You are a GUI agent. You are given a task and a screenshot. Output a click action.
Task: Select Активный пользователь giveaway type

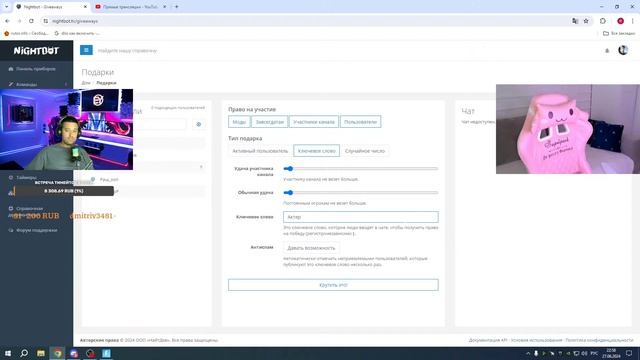pos(260,151)
